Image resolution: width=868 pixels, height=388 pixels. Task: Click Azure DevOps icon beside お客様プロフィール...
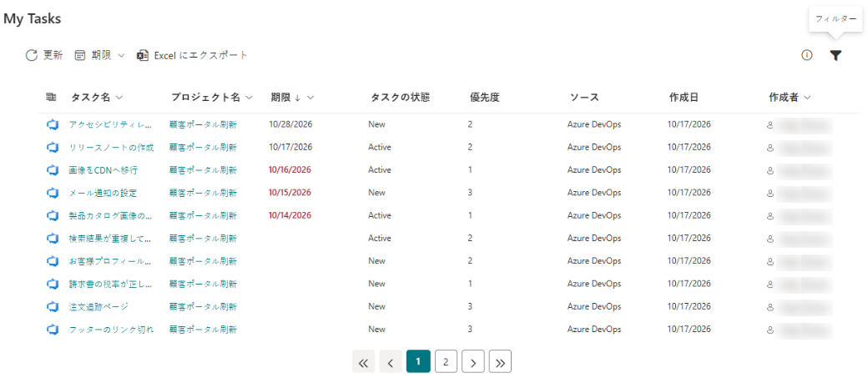coord(52,260)
